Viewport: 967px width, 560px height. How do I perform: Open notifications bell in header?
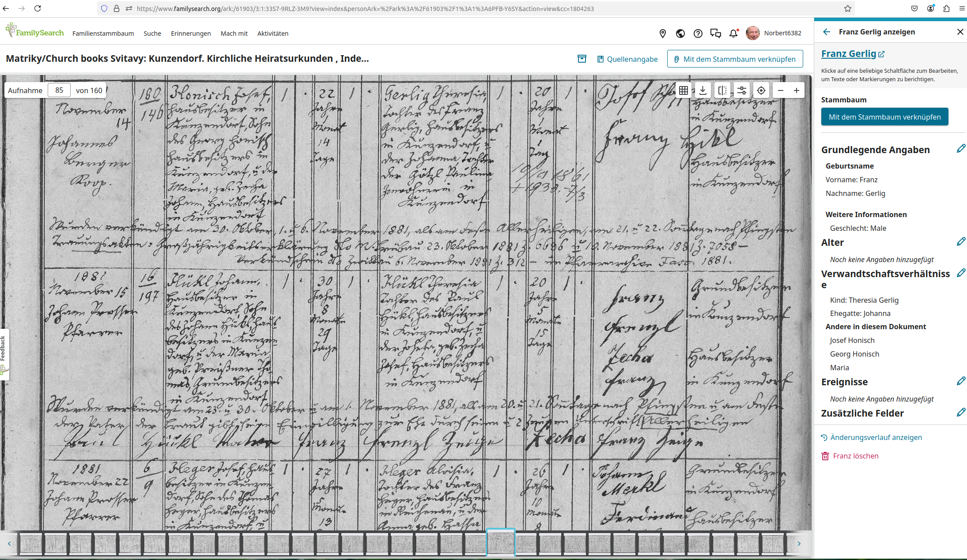click(x=733, y=33)
